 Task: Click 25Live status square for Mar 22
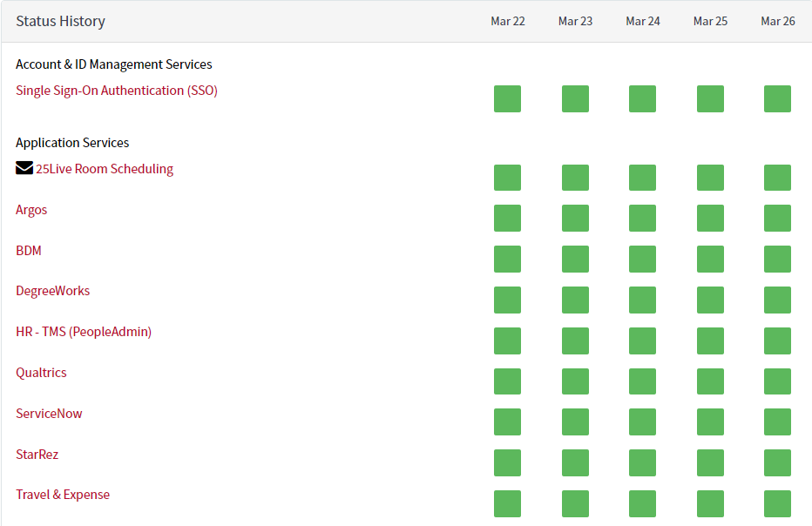tap(507, 178)
